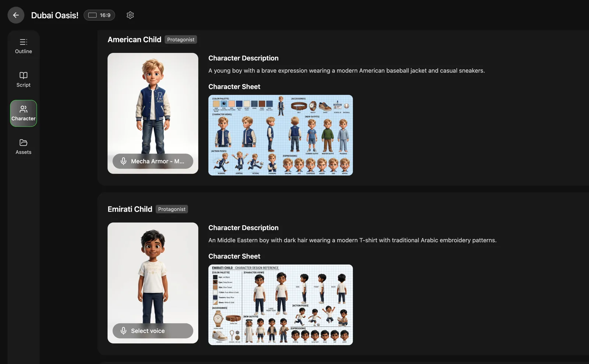Open the Outline panel
589x364 pixels.
pos(23,46)
